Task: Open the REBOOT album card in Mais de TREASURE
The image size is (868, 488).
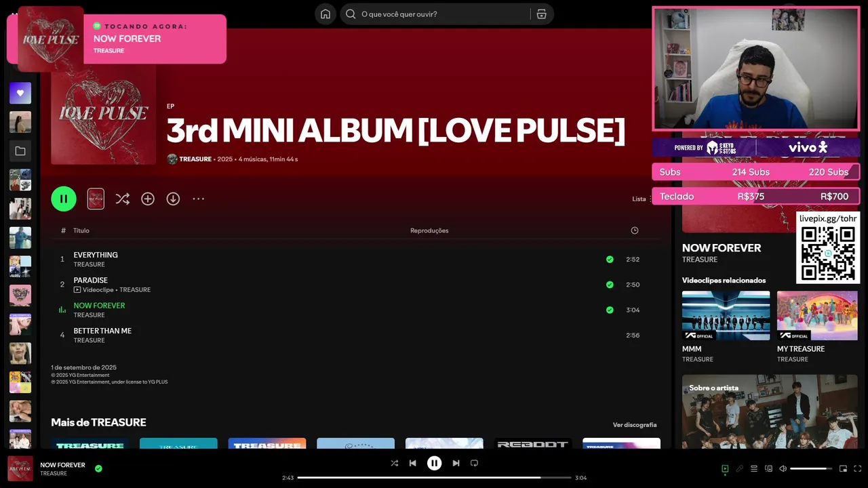Action: (532, 443)
